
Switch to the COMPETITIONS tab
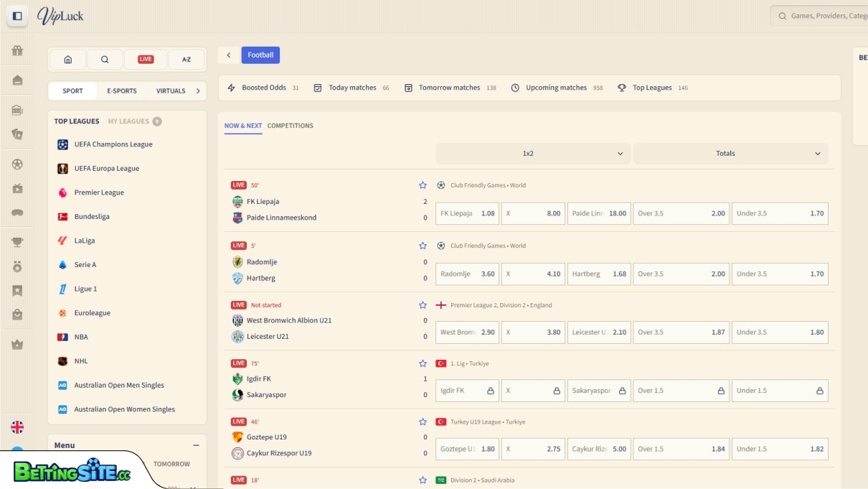(290, 125)
